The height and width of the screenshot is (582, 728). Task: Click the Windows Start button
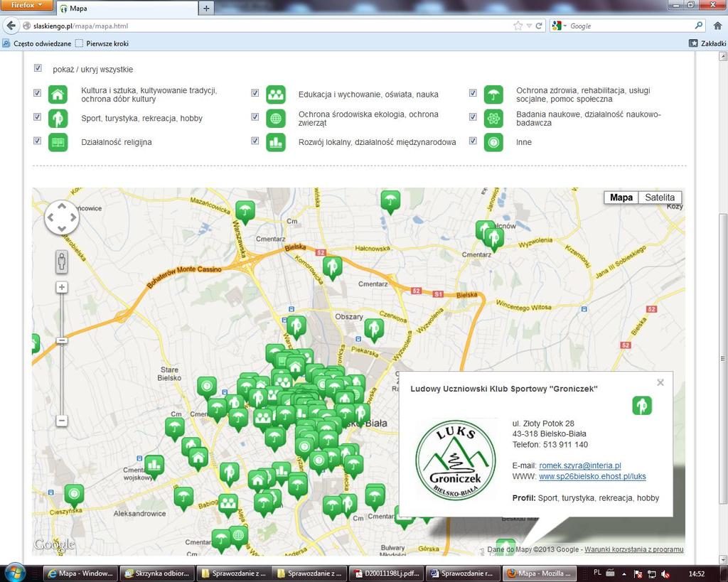click(16, 572)
